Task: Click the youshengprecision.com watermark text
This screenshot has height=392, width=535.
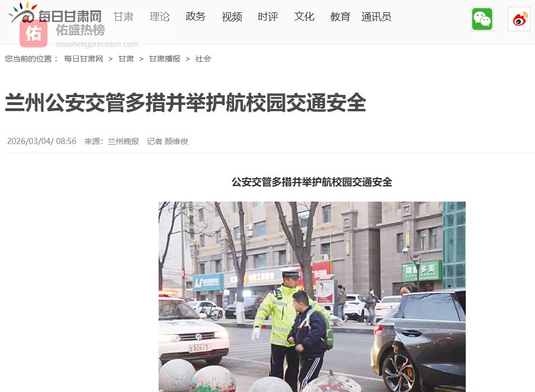Action: click(97, 44)
